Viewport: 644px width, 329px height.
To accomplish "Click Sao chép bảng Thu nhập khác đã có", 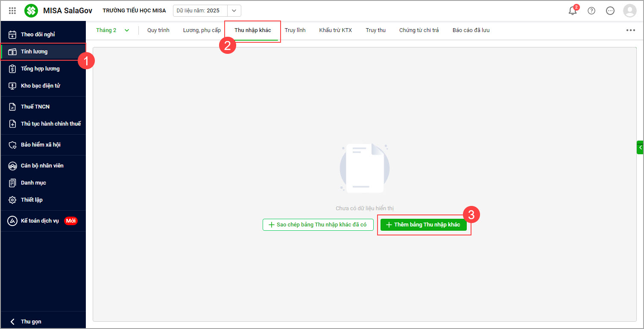I will pos(318,225).
